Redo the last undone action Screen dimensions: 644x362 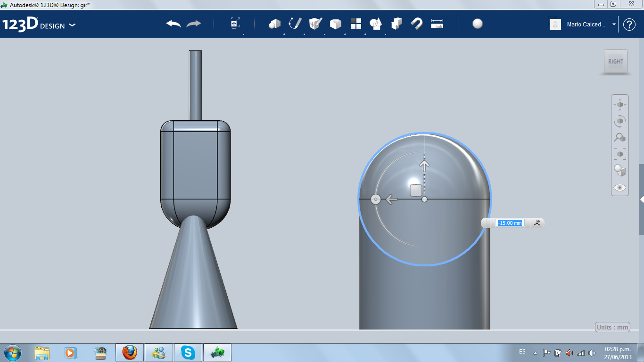click(x=194, y=24)
